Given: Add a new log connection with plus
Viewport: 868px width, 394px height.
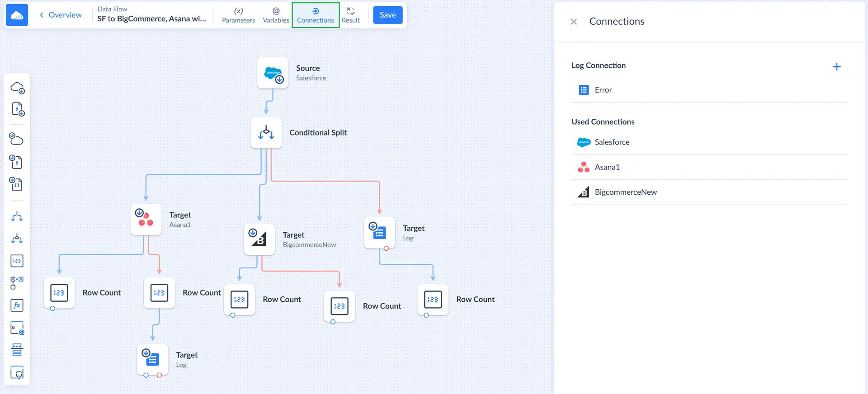Looking at the screenshot, I should 836,67.
